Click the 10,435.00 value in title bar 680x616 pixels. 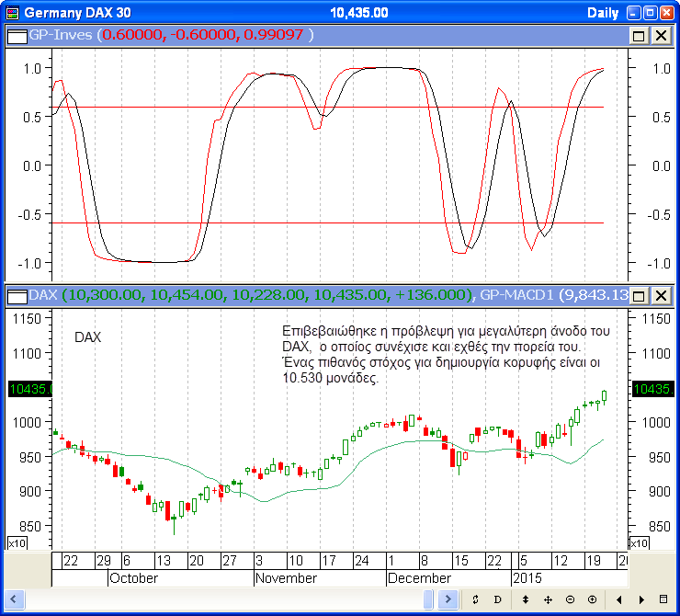point(359,13)
